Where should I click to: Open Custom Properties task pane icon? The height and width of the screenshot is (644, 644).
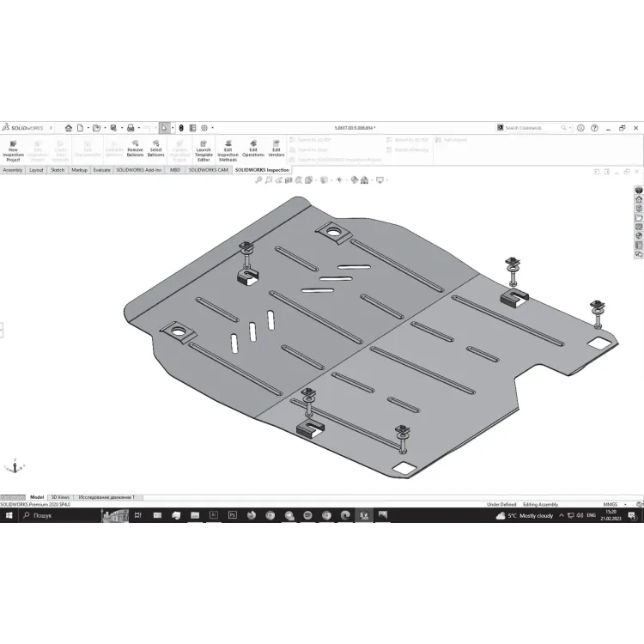coord(639,246)
